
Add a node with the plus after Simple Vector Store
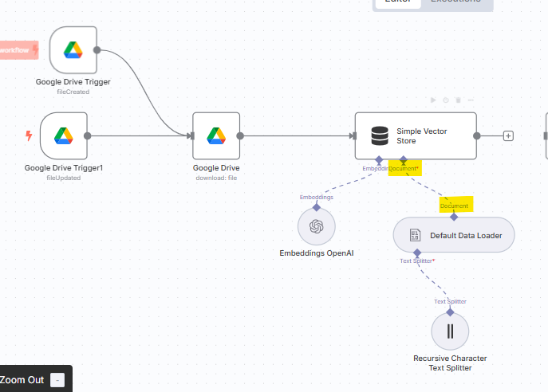tap(508, 135)
